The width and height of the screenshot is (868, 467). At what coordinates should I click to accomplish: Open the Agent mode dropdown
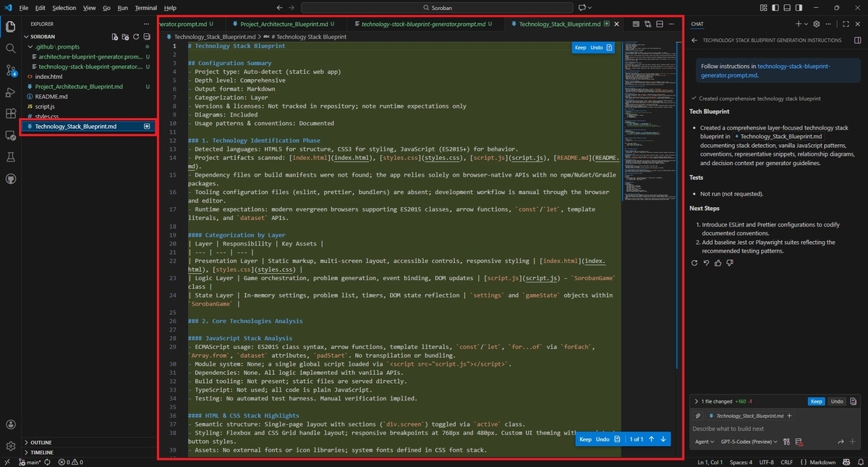coord(704,442)
